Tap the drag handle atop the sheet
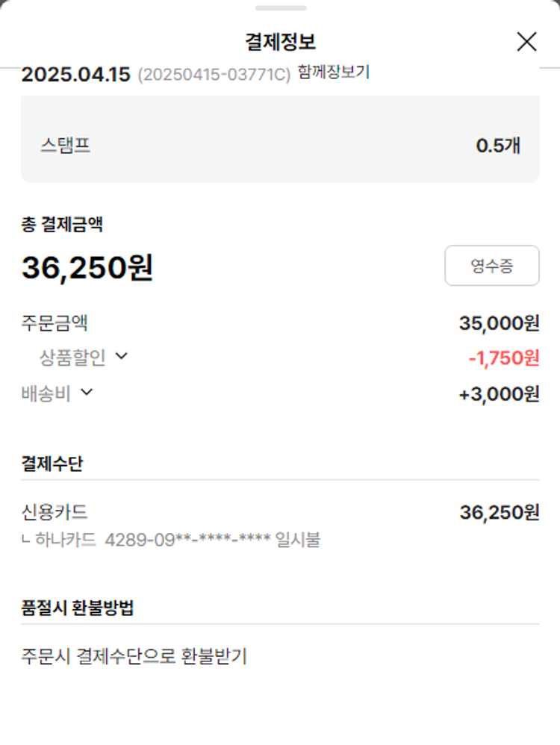 click(280, 8)
